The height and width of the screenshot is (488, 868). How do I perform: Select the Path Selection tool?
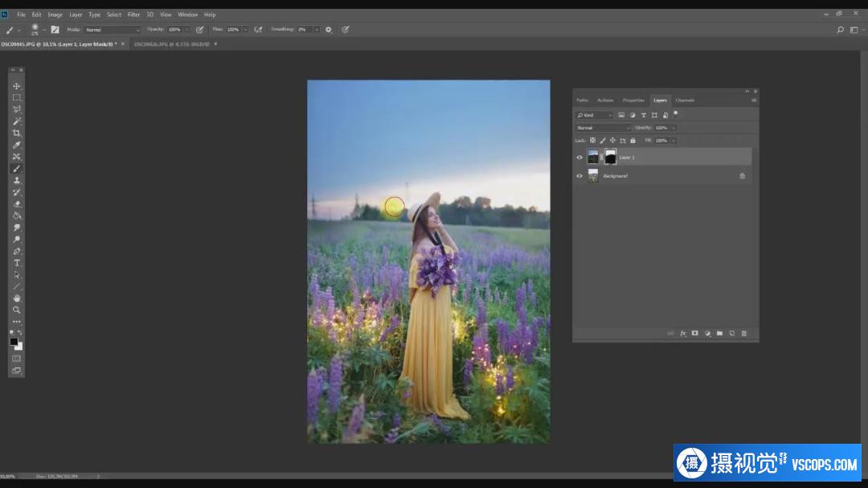point(17,275)
